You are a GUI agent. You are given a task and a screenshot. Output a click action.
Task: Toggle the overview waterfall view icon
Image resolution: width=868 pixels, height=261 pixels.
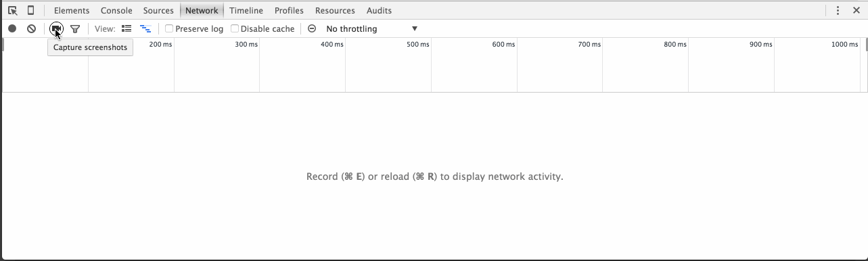pyautogui.click(x=145, y=28)
